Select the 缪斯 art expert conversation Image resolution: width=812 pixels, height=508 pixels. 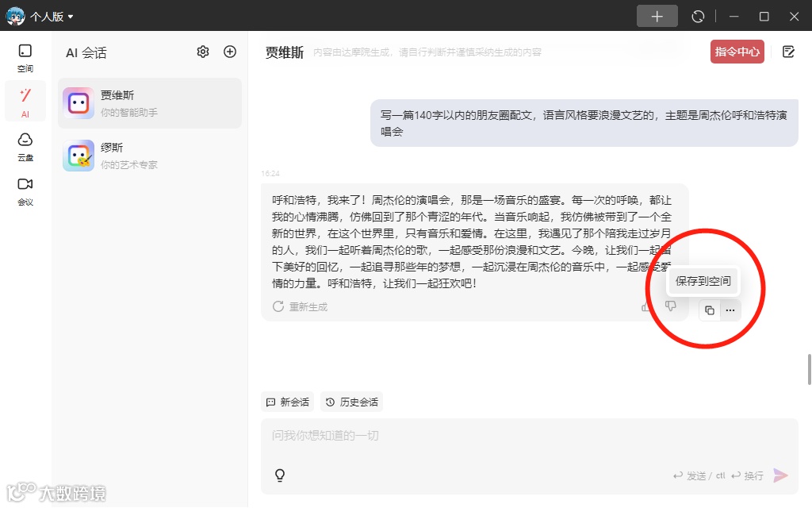coord(150,156)
